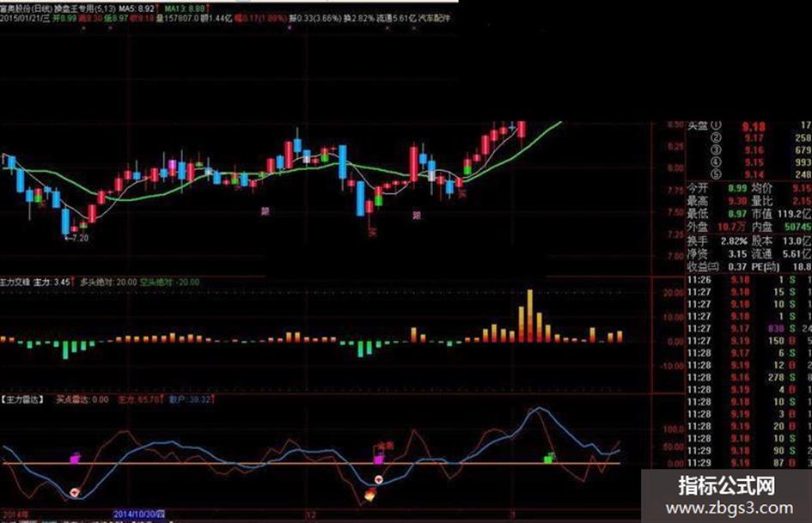Select the 2014/10/30 highlighted date marker
Viewport: 812px width, 523px height.
pyautogui.click(x=139, y=514)
